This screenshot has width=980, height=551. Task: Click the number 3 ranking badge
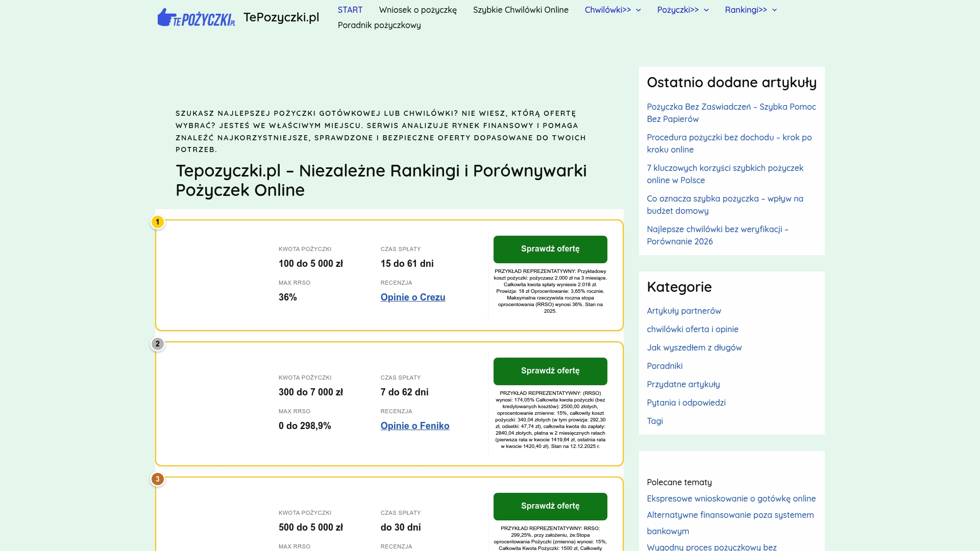(x=158, y=479)
